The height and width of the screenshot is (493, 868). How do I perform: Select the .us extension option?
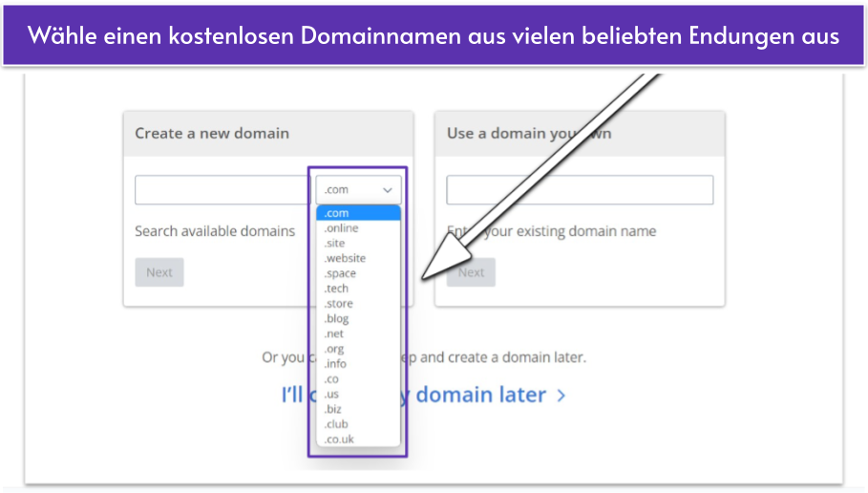358,394
